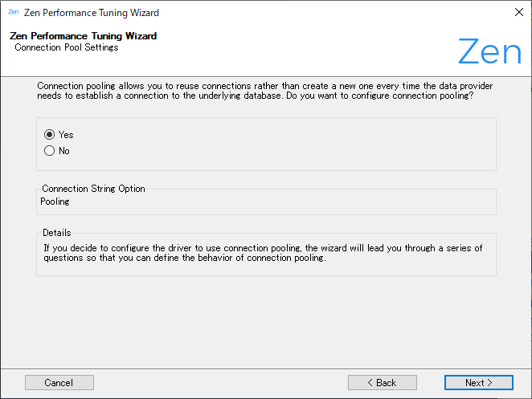532x399 pixels.
Task: Click the empty area of the title bar
Action: click(x=321, y=13)
